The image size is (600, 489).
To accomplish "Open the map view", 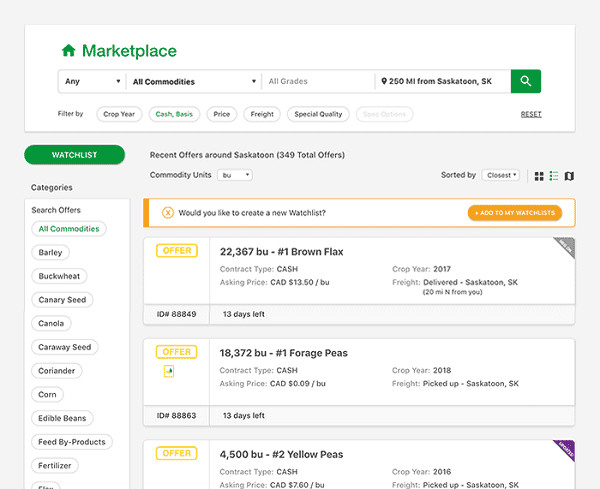I will (x=569, y=176).
